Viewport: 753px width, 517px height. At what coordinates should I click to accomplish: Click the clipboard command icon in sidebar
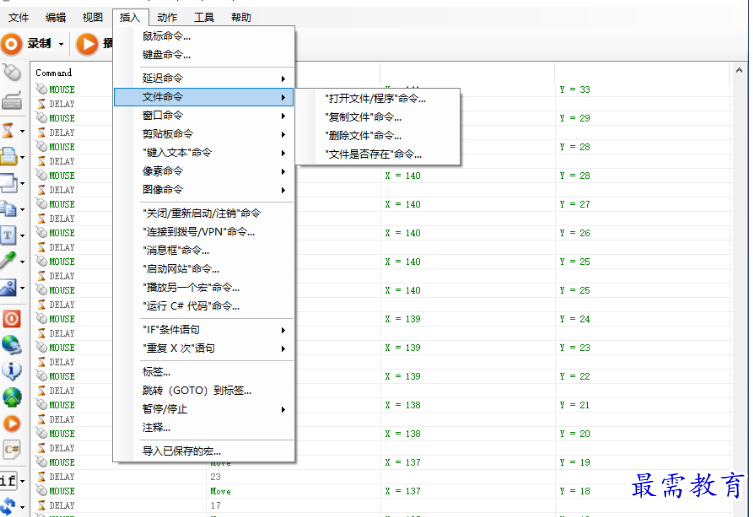click(8, 209)
